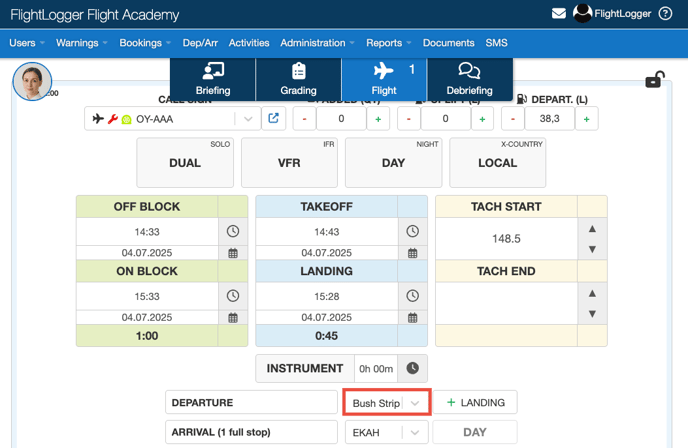The height and width of the screenshot is (448, 688).
Task: Click the empty Tach End field
Action: point(506,303)
